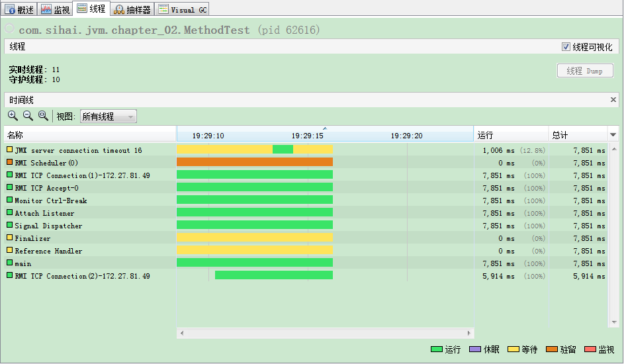Click the 1,006 ms running time value
The width and height of the screenshot is (624, 364).
click(499, 150)
